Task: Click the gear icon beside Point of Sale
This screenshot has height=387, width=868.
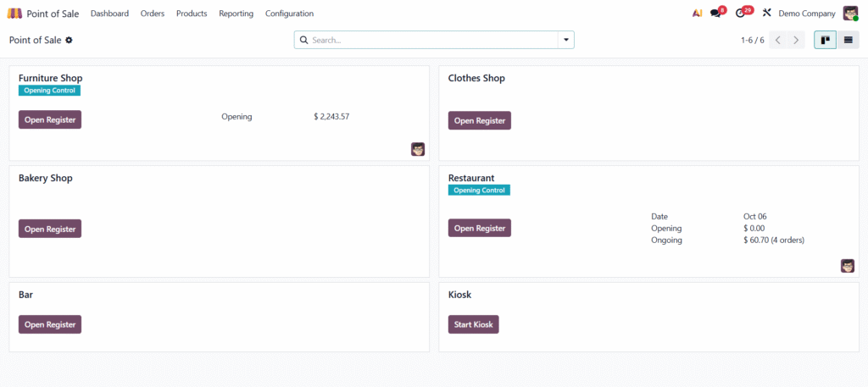Action: (70, 40)
